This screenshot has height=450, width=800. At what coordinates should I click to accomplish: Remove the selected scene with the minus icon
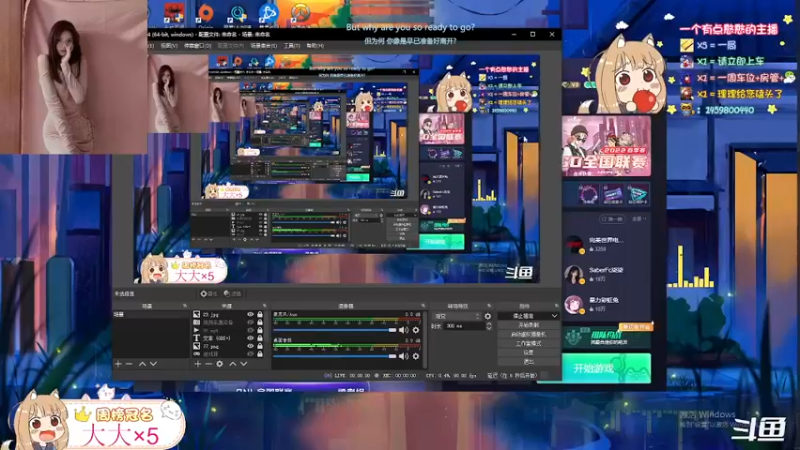tap(129, 364)
